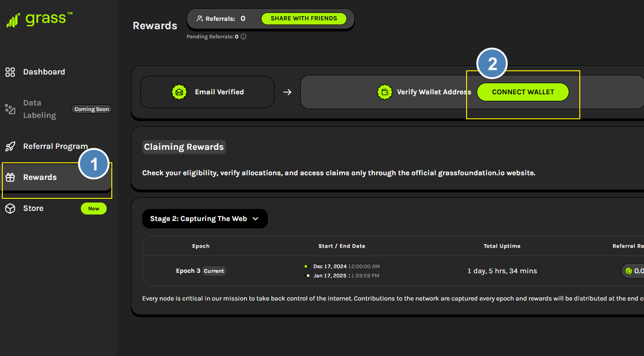Click the Epoch column header
This screenshot has height=356, width=644.
click(x=201, y=246)
